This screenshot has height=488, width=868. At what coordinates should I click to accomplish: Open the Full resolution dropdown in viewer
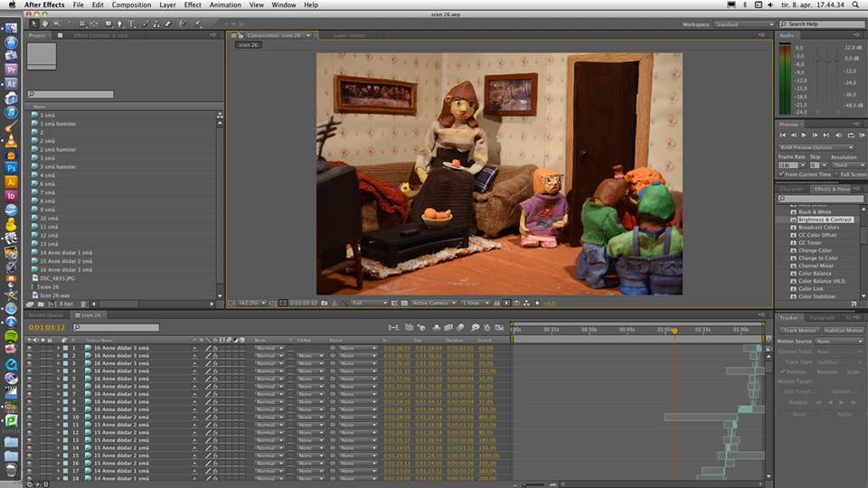370,303
